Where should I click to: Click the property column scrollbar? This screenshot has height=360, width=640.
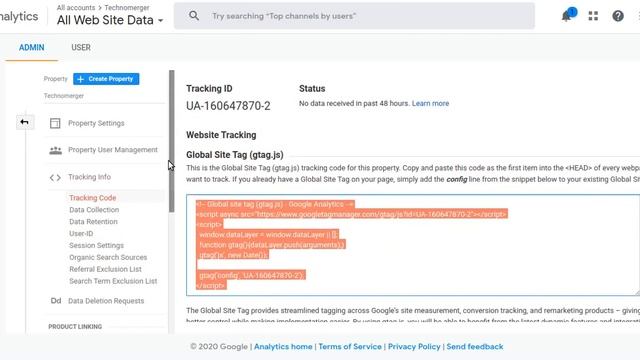(x=171, y=141)
